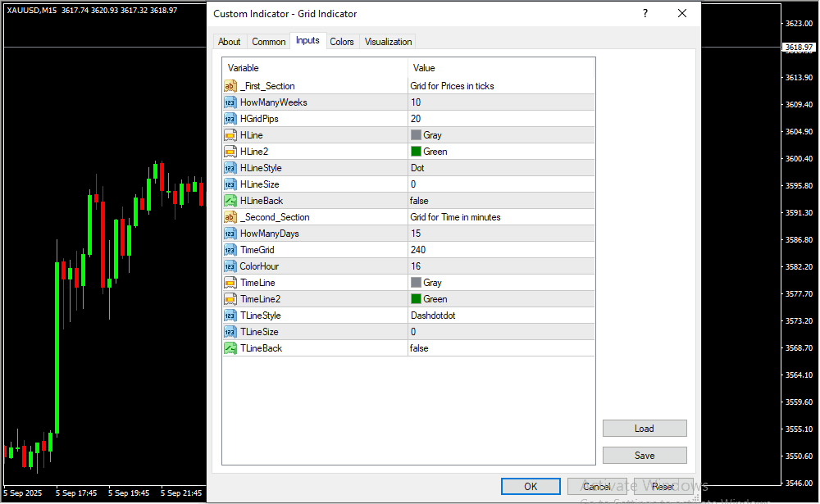Open the TimeLine2 Green color dropdown
Image resolution: width=820 pixels, height=504 pixels.
[501, 299]
